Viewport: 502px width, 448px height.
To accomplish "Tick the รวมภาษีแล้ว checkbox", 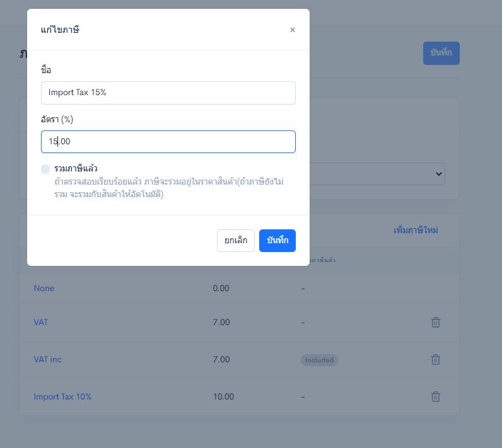I will 45,169.
